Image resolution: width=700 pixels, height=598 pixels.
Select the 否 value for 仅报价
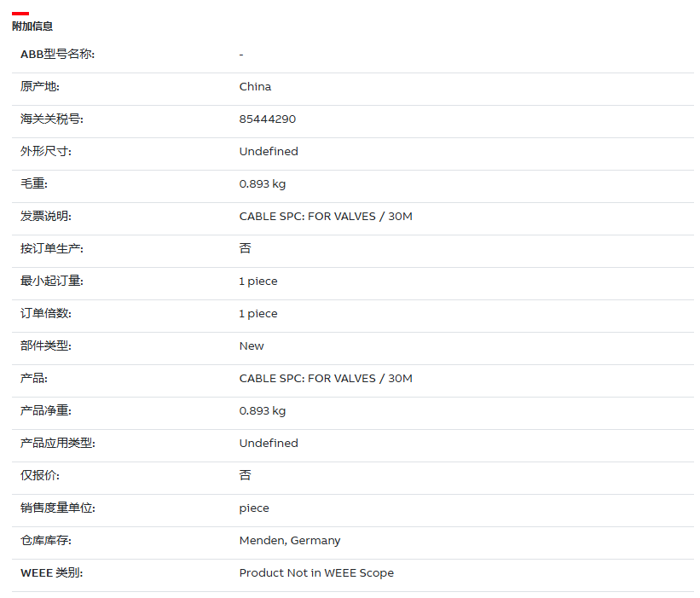click(x=245, y=475)
